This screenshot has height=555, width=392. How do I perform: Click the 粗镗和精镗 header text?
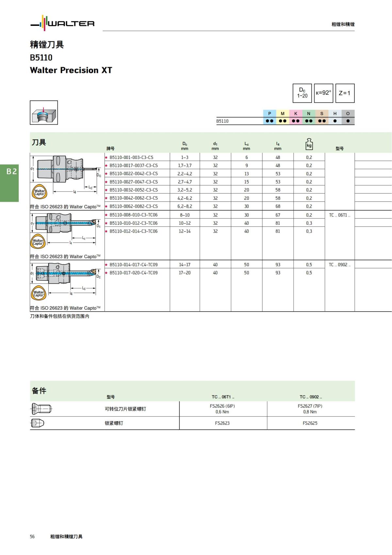[343, 24]
